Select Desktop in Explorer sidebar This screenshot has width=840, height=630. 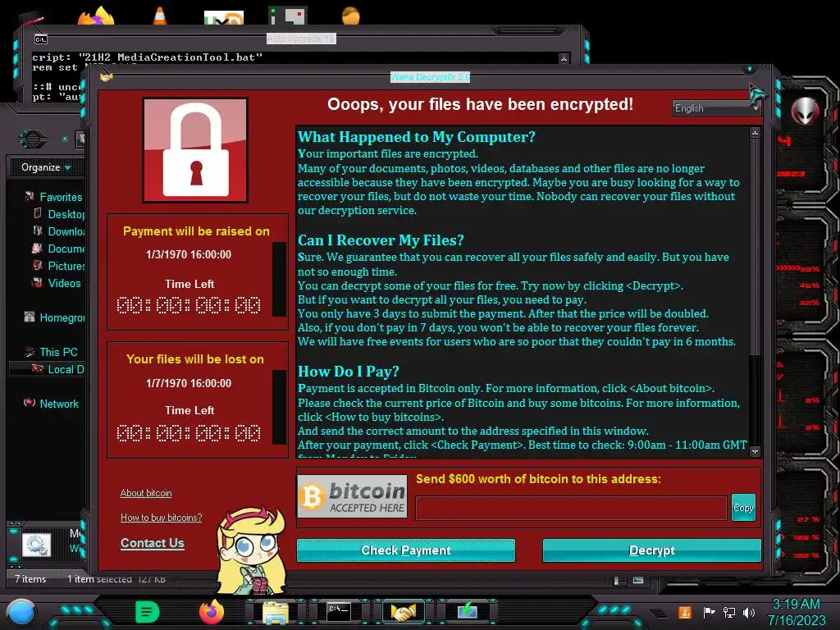click(59, 214)
